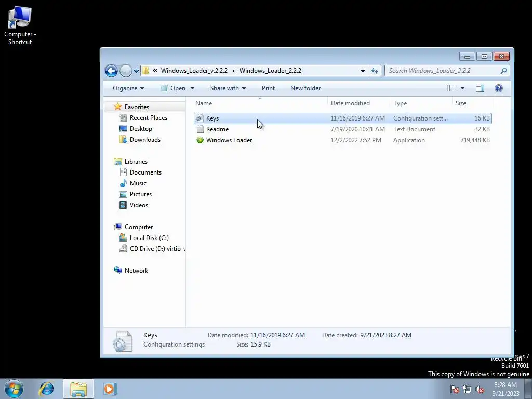Open the Share with menu

(228, 88)
